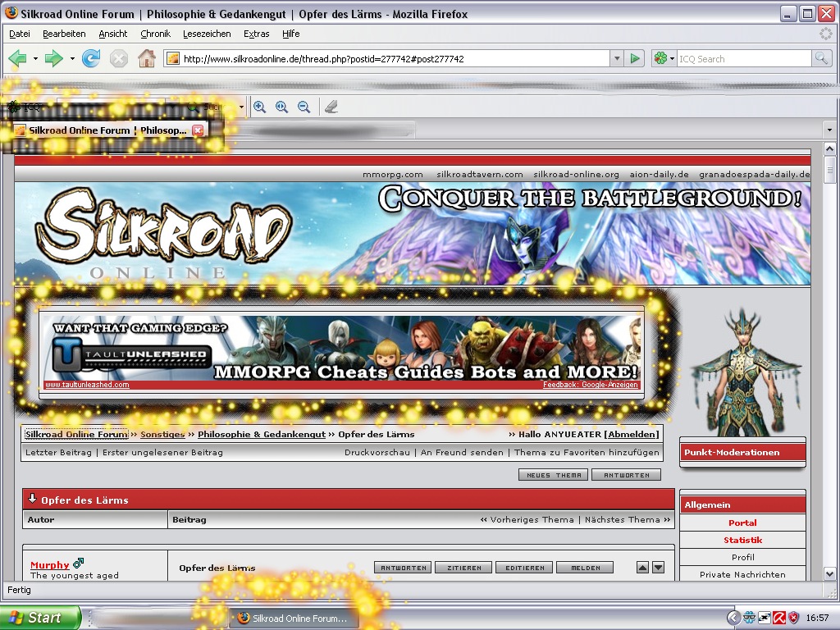The image size is (840, 630).
Task: Reload the page with the refresh icon
Action: (91, 58)
